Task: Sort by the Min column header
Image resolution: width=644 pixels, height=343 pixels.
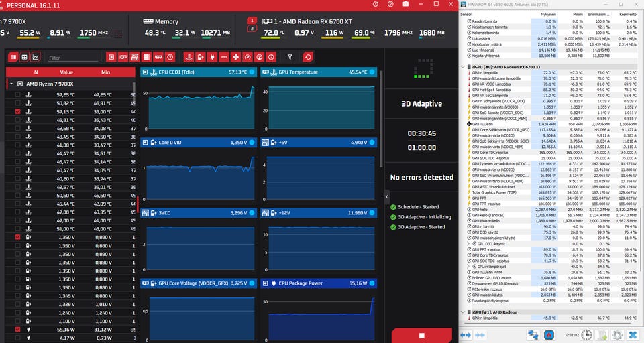Action: click(105, 72)
